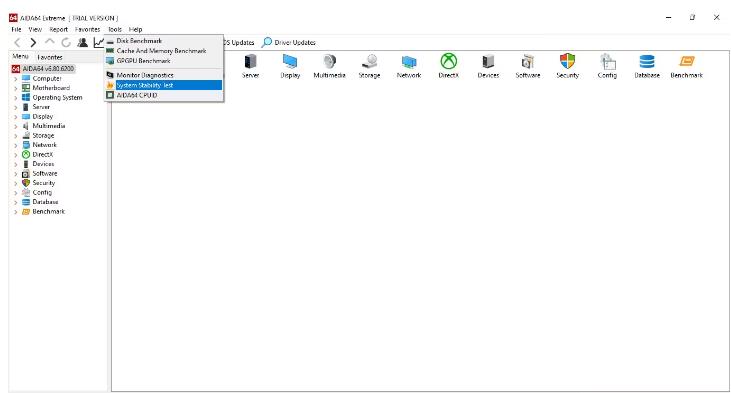731x393 pixels.
Task: Expand the Benchmark tree node
Action: click(x=16, y=212)
